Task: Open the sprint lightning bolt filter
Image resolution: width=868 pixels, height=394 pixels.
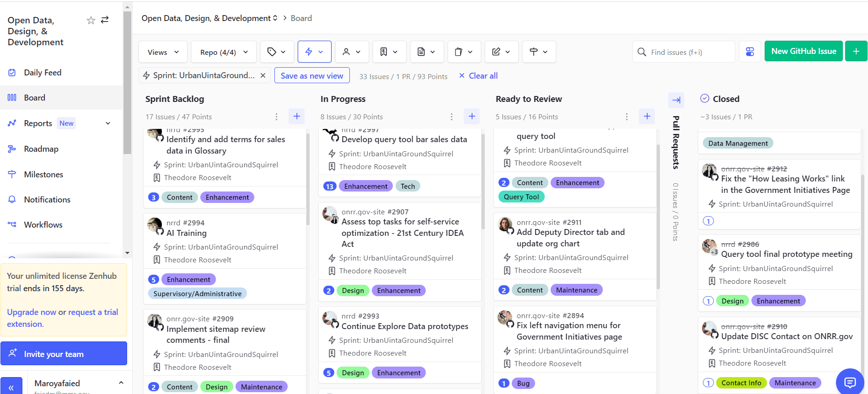Action: click(x=314, y=52)
